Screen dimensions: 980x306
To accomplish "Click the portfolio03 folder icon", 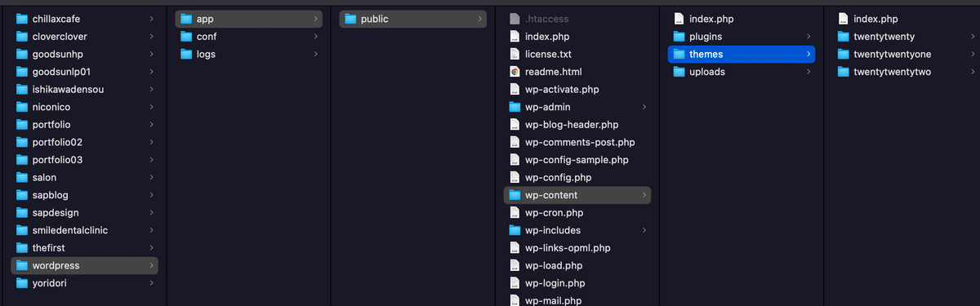I will [22, 160].
